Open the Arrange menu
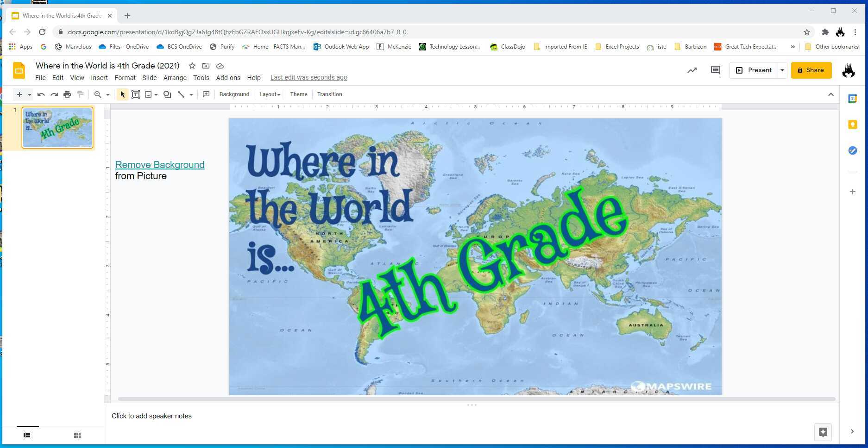868x448 pixels. (x=175, y=78)
